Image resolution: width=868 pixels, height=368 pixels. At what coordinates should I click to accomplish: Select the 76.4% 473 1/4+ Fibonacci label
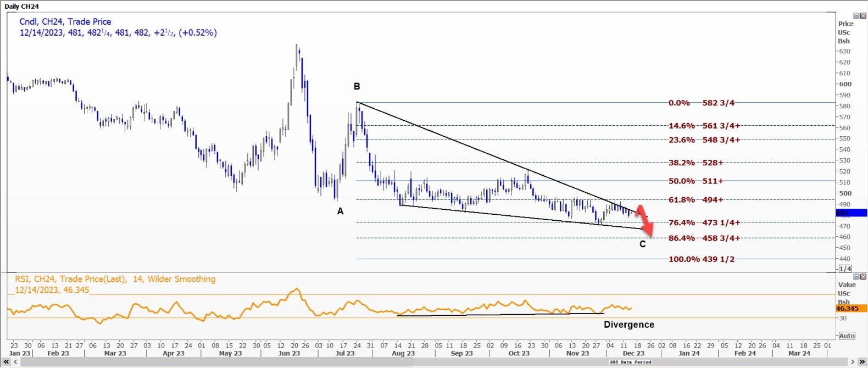(704, 222)
